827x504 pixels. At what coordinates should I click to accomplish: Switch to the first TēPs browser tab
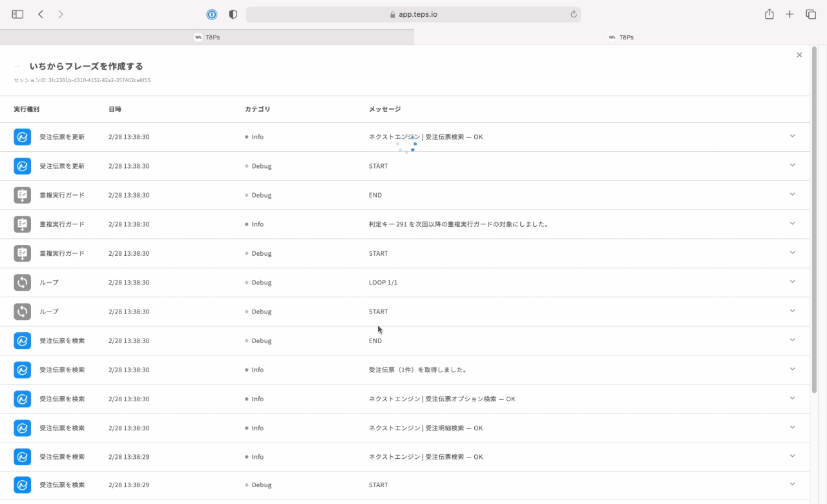tap(207, 37)
